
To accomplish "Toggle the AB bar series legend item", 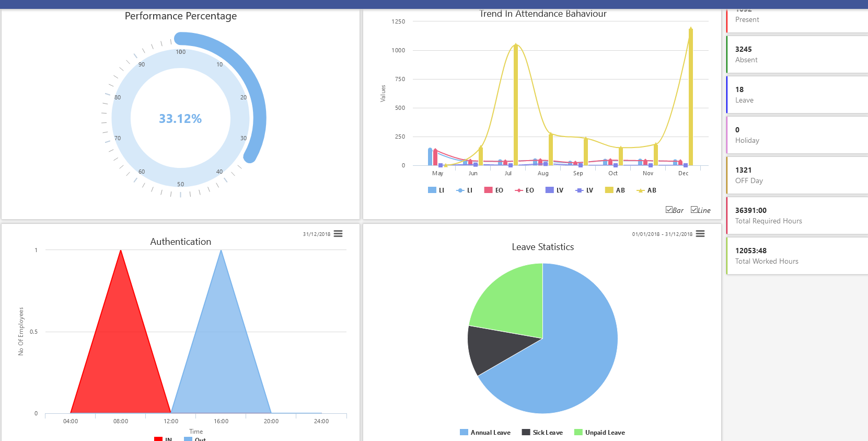I will point(615,190).
